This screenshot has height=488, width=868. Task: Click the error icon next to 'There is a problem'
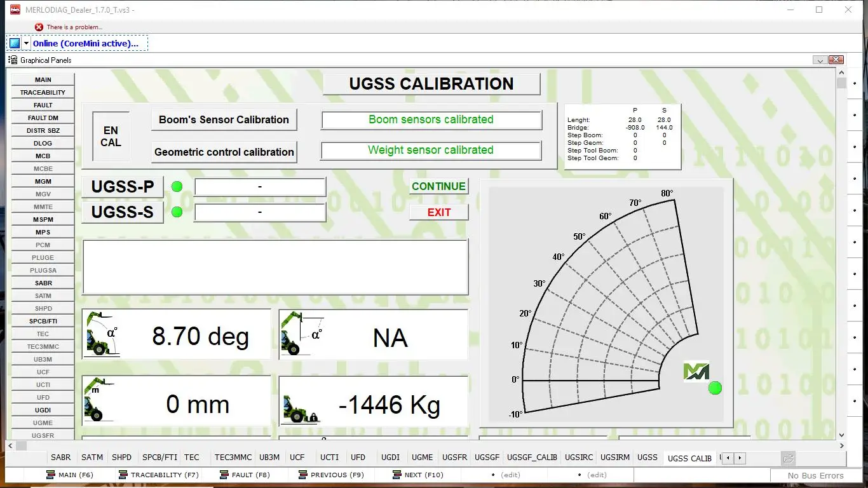[39, 27]
